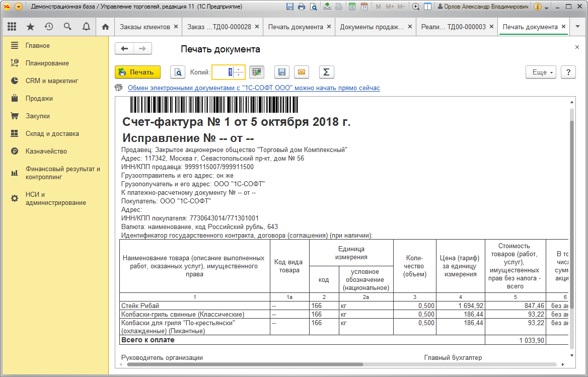Viewport: 588px width, 377px height.
Task: Open the Еще dropdown menu
Action: click(541, 72)
